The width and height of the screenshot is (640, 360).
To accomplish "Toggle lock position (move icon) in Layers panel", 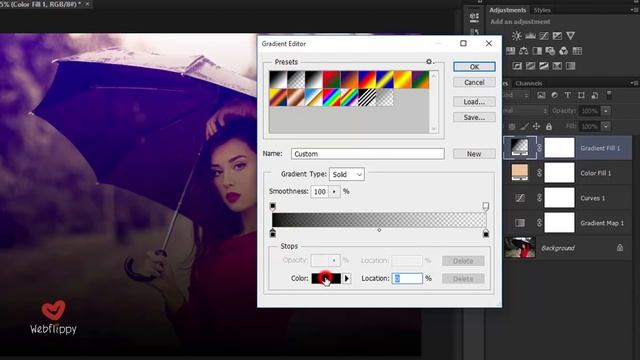I will pos(536,127).
